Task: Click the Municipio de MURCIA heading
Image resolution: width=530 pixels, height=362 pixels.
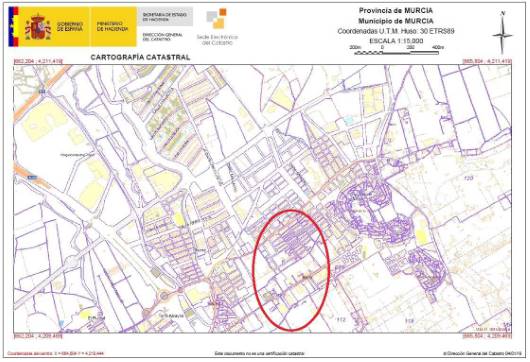Action: coord(395,21)
